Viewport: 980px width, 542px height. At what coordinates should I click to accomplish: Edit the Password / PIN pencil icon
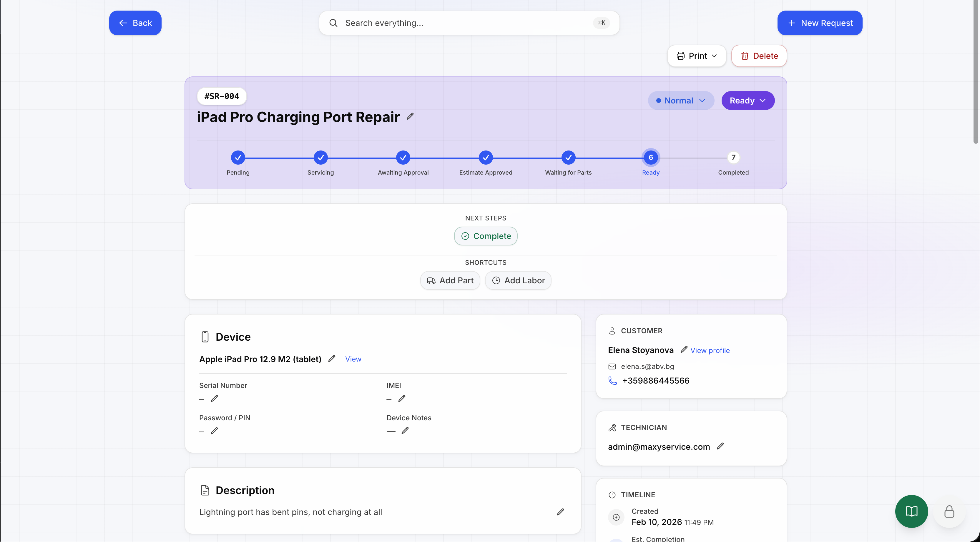[215, 431]
